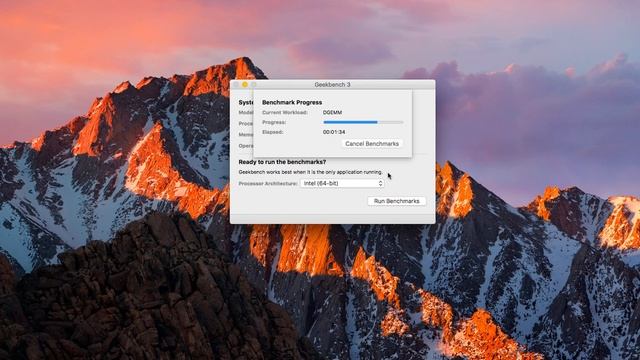
Task: Click the Run Benchmarks button
Action: [396, 201]
